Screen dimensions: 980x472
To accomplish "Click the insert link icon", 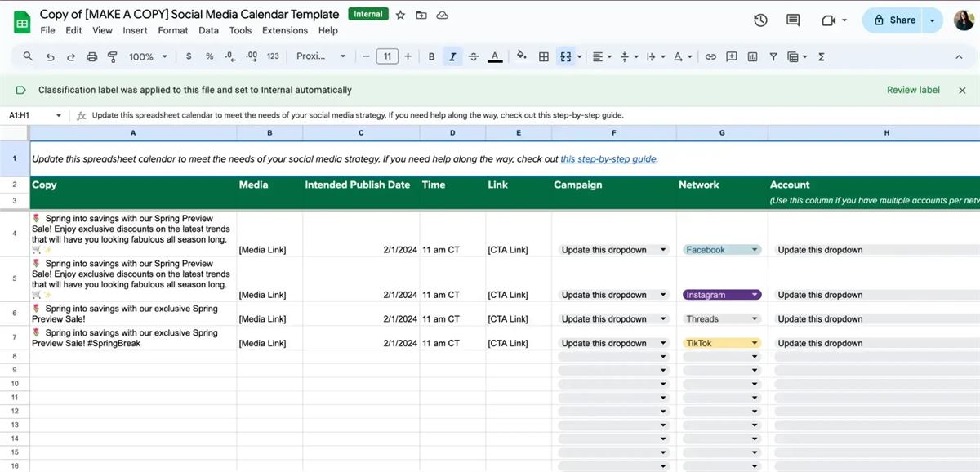I will pos(710,57).
